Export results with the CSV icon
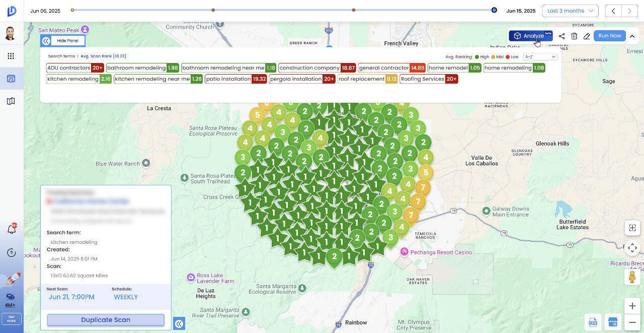 pyautogui.click(x=593, y=322)
